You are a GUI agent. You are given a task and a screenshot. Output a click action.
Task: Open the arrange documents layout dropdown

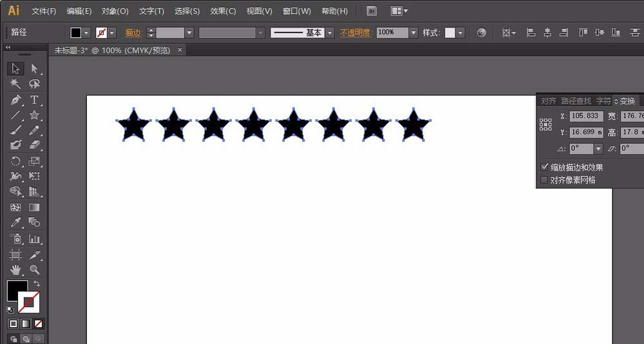tap(399, 11)
